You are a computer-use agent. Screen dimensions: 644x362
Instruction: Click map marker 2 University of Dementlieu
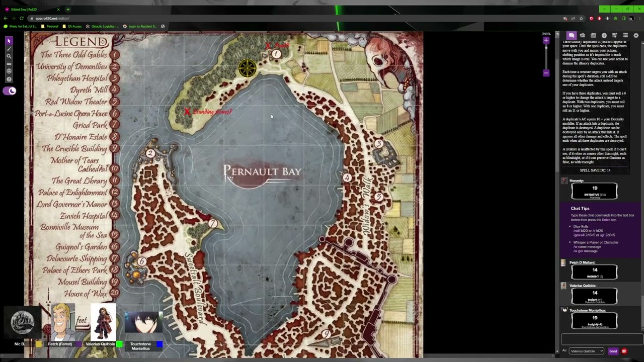[x=150, y=153]
